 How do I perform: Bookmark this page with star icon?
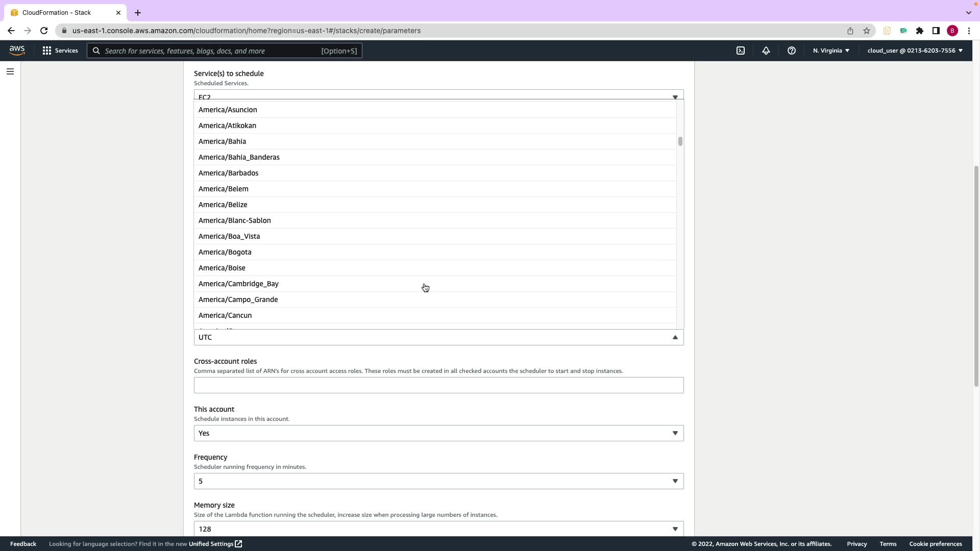point(867,31)
